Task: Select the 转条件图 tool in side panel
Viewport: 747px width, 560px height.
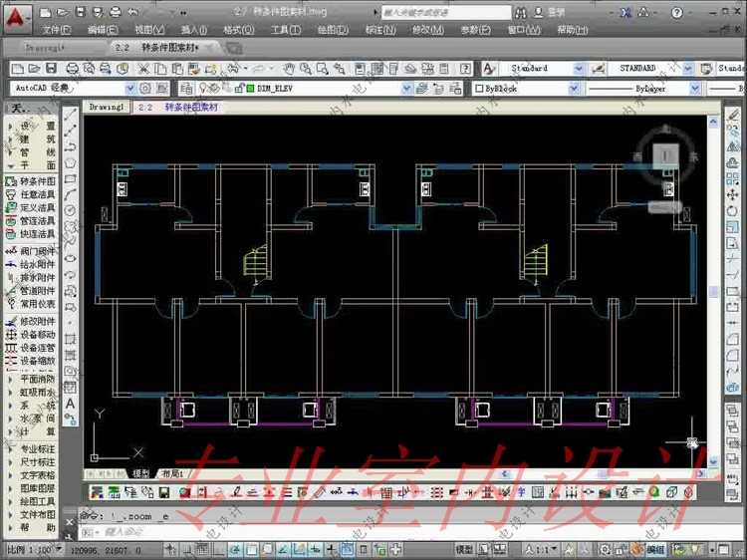Action: (38, 181)
